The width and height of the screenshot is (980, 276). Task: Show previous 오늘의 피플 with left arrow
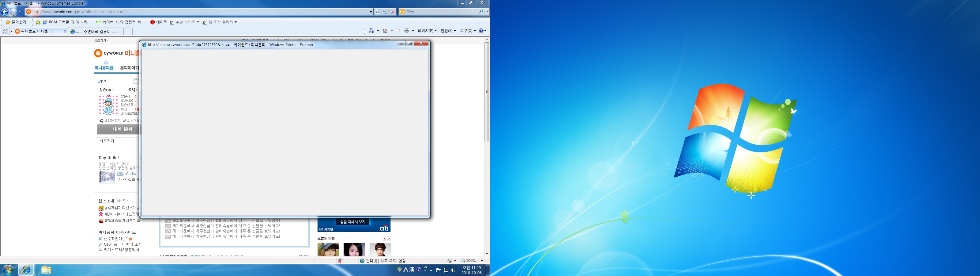[x=385, y=239]
